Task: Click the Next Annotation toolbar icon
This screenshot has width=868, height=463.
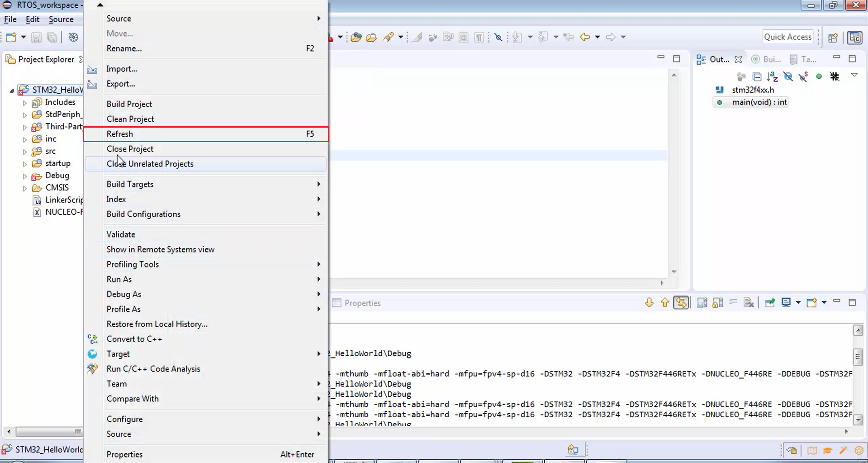Action: 517,37
